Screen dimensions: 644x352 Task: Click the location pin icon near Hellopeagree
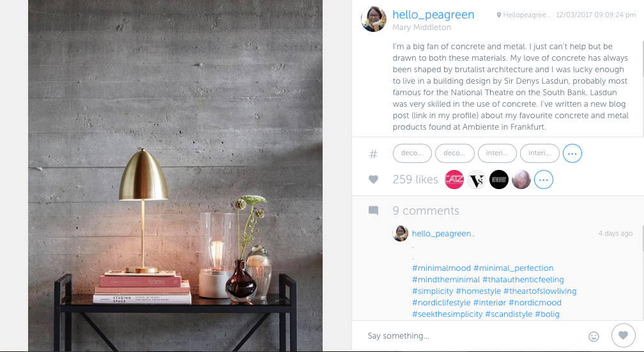coord(498,15)
